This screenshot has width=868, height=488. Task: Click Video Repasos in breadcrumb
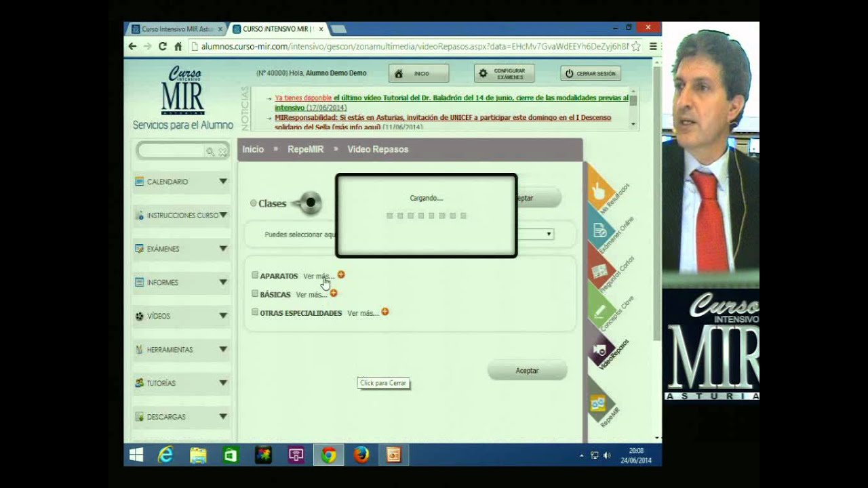(378, 149)
